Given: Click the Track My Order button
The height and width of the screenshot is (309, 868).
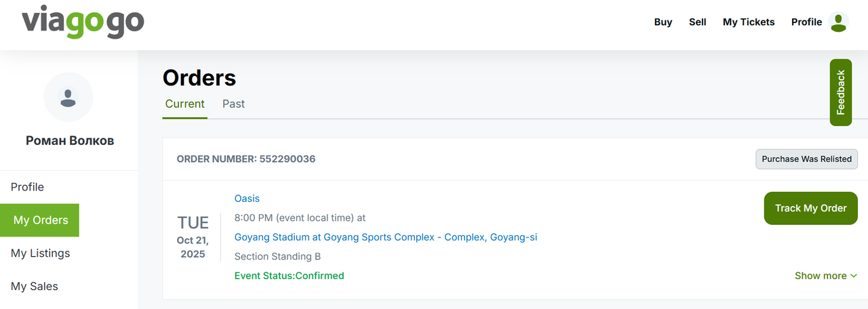Looking at the screenshot, I should click(811, 208).
